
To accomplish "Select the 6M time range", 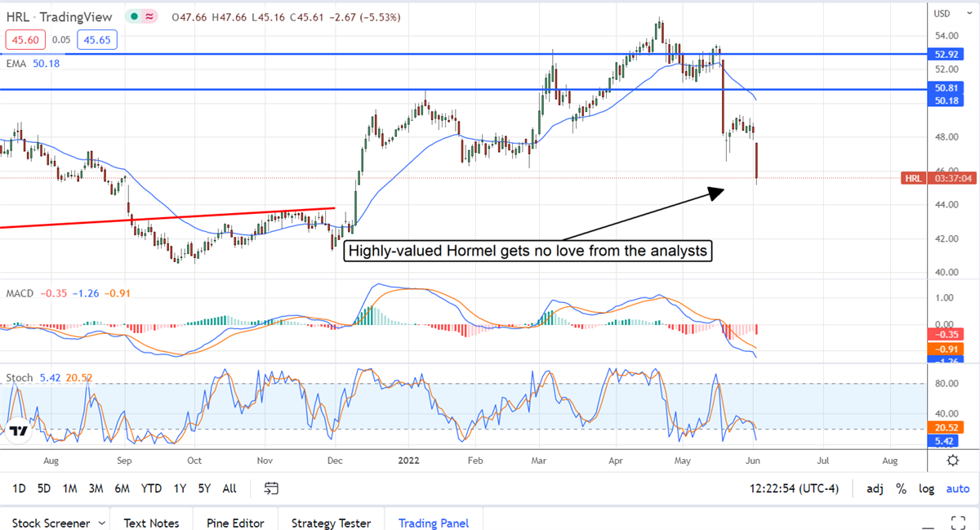I will 122,488.
